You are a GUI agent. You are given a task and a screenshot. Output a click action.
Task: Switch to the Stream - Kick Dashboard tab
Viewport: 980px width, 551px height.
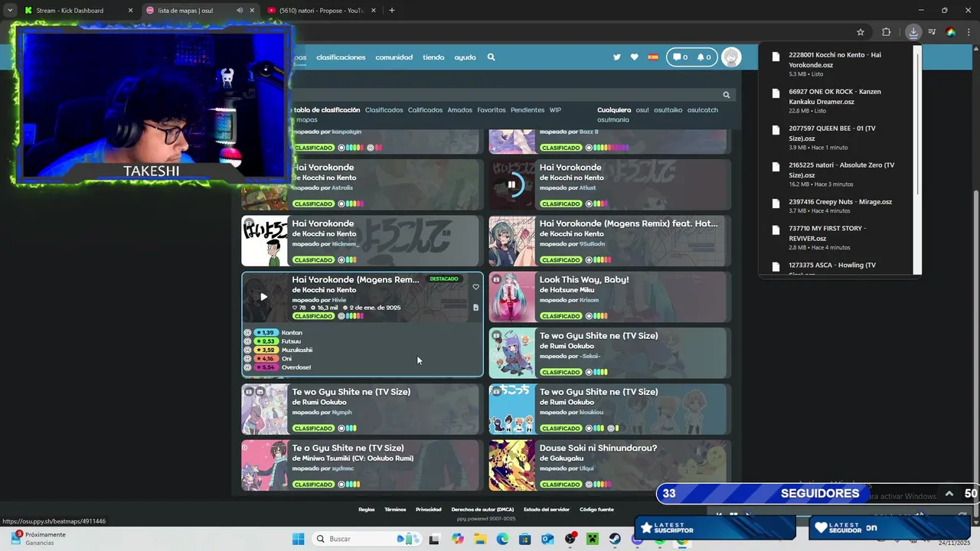point(77,11)
